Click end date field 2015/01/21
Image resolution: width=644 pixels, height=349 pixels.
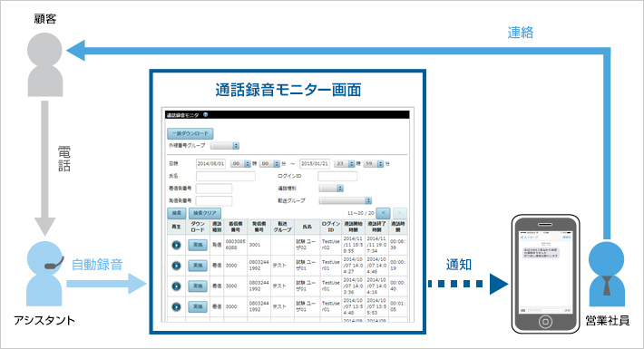click(315, 164)
